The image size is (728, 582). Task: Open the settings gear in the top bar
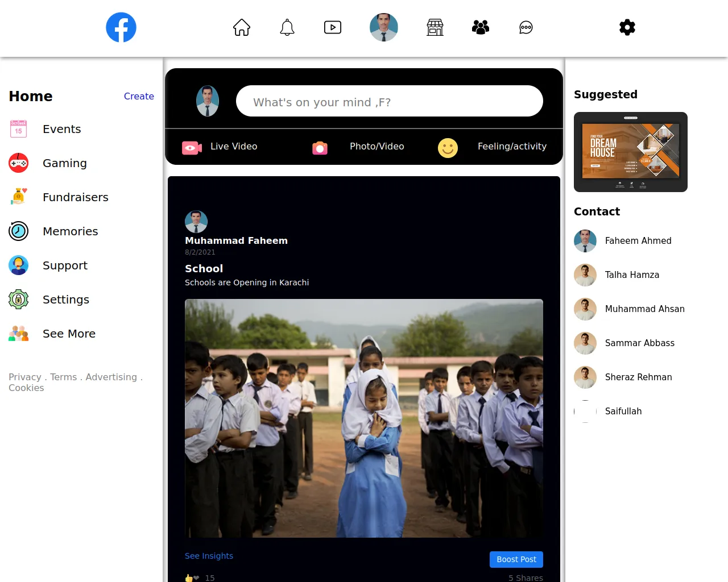[627, 27]
